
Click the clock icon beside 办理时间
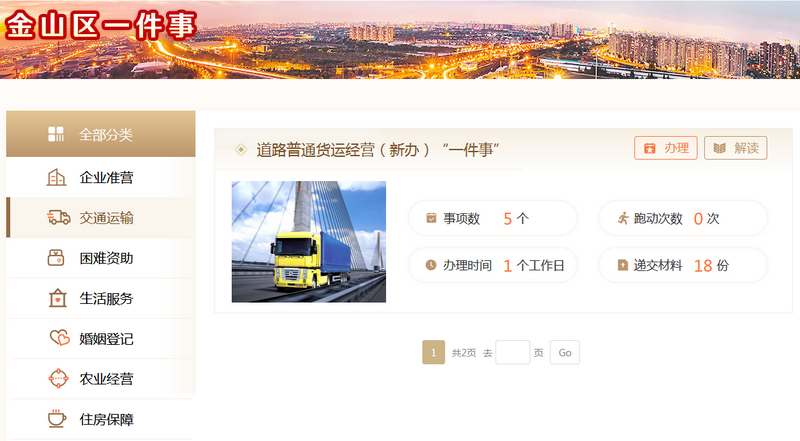(431, 265)
